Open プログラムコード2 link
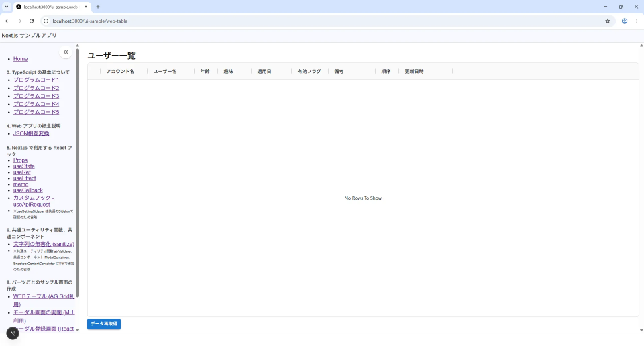Screen dimensions: 644x346 (36, 88)
